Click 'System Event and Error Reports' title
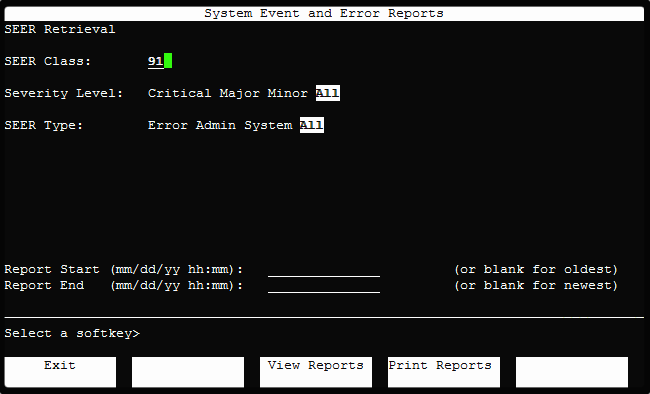The height and width of the screenshot is (394, 650). point(324,13)
